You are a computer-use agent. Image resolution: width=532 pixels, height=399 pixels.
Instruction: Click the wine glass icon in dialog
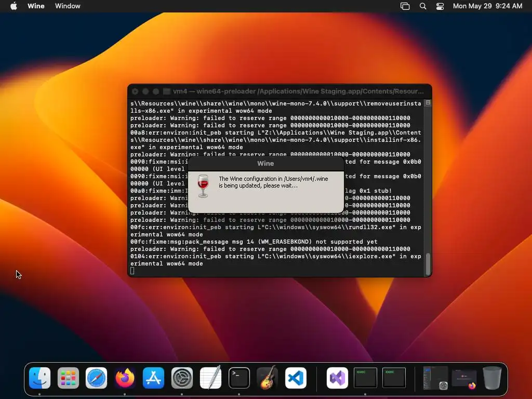coord(203,185)
